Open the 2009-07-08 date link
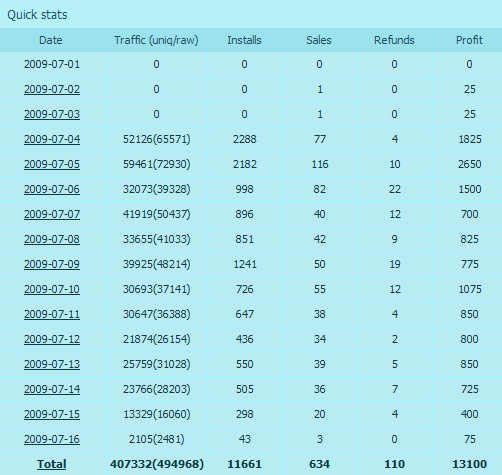 (52, 239)
